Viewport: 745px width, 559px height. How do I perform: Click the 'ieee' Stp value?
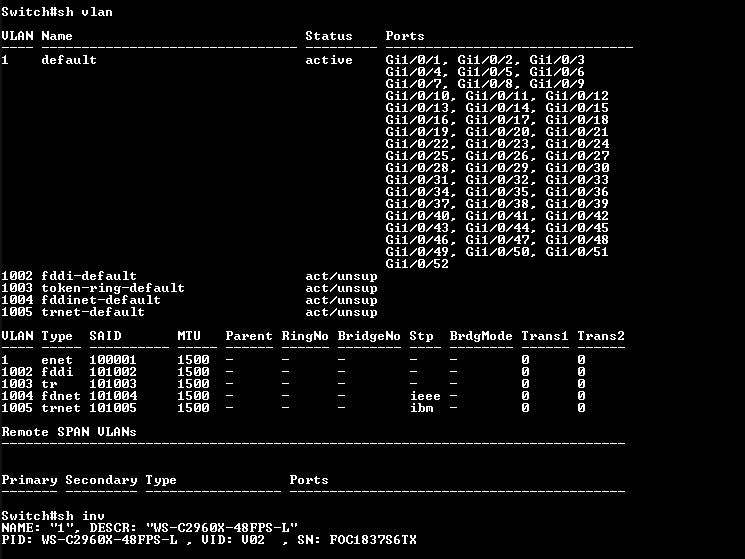click(425, 396)
